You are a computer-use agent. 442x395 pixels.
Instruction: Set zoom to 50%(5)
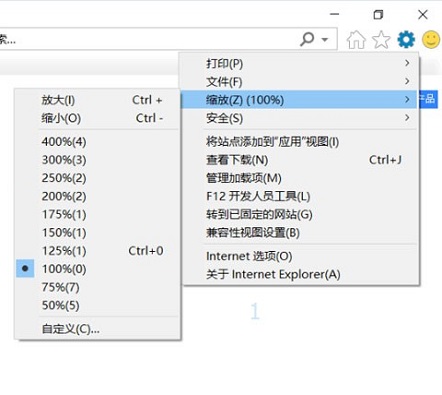pos(97,305)
